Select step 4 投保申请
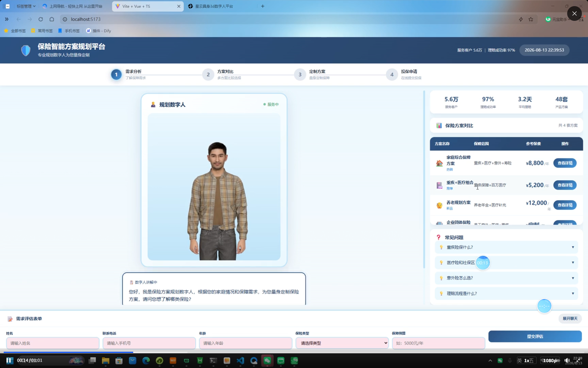Image resolution: width=588 pixels, height=368 pixels. [x=404, y=75]
